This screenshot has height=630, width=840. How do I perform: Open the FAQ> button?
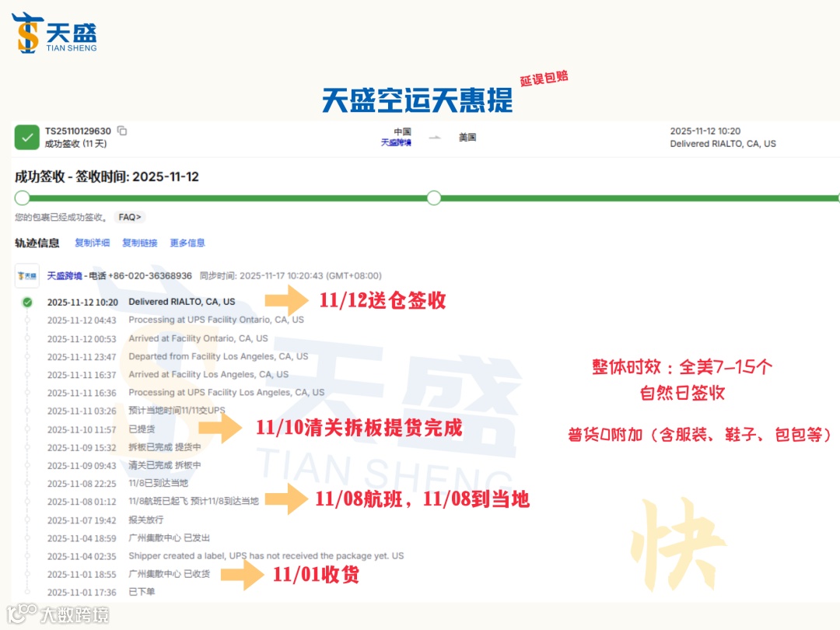pos(130,217)
